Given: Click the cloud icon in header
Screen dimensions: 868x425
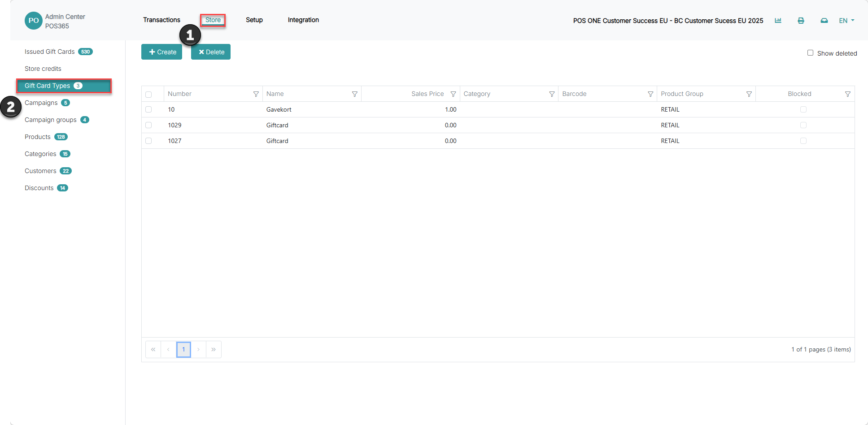Looking at the screenshot, I should [x=824, y=21].
